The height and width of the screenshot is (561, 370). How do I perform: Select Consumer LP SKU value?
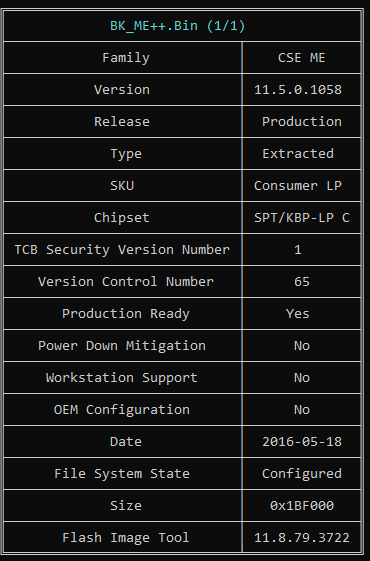298,186
